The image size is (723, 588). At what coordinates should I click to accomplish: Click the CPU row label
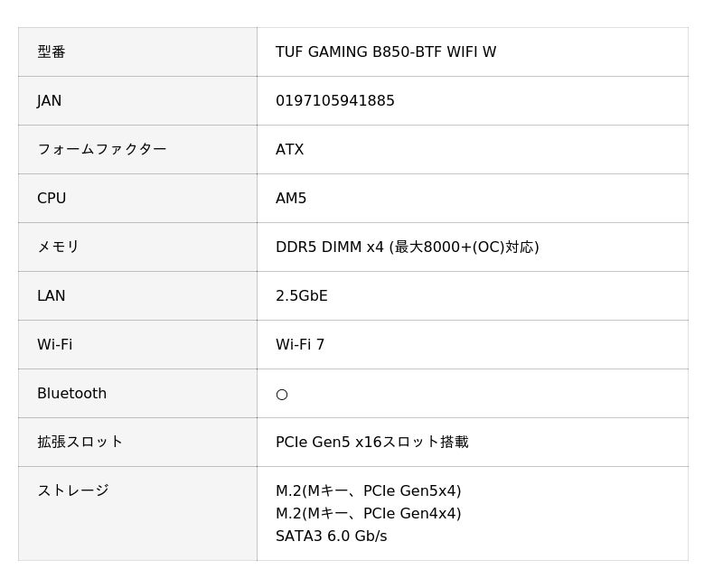(x=52, y=199)
